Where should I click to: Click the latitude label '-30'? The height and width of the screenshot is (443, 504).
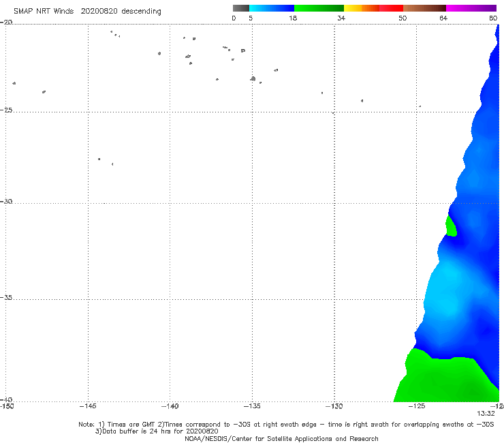tap(6, 201)
